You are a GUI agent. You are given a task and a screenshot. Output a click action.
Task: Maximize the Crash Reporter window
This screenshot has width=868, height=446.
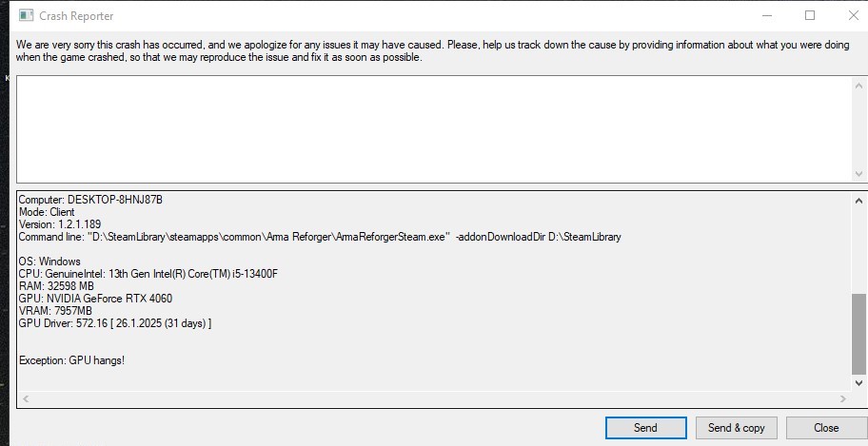pyautogui.click(x=810, y=15)
